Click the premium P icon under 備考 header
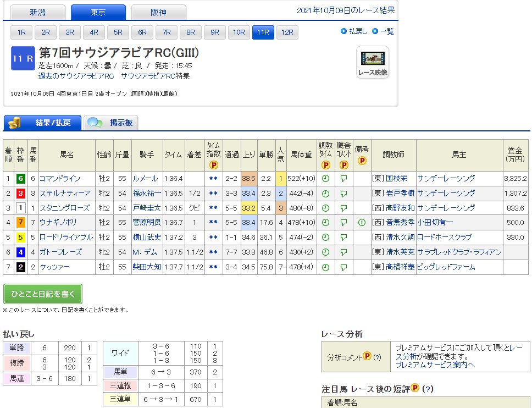 (x=362, y=161)
